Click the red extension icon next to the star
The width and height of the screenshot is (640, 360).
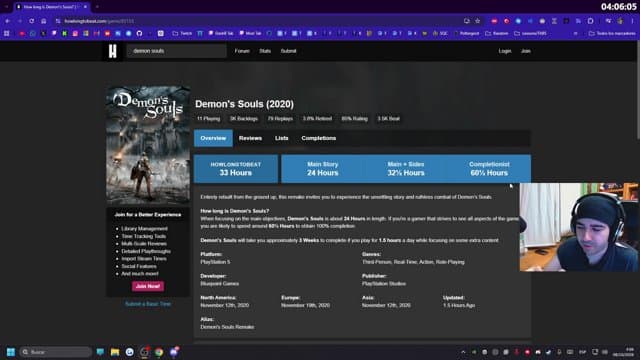pyautogui.click(x=494, y=21)
